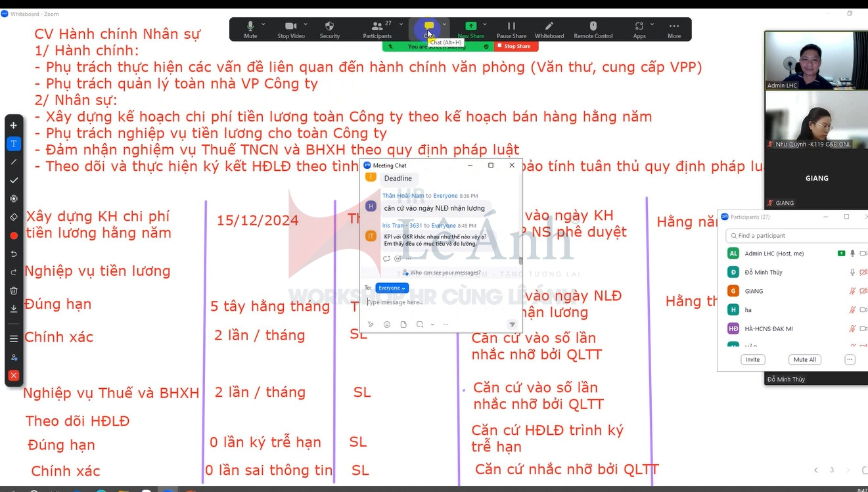The image size is (868, 492).
Task: Open the Security menu in meeting toolbar
Action: 329,29
